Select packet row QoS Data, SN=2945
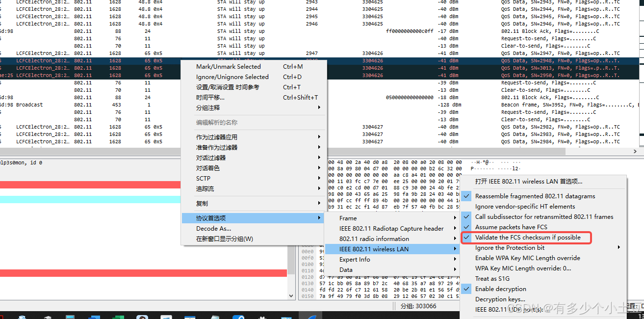 [x=320, y=17]
